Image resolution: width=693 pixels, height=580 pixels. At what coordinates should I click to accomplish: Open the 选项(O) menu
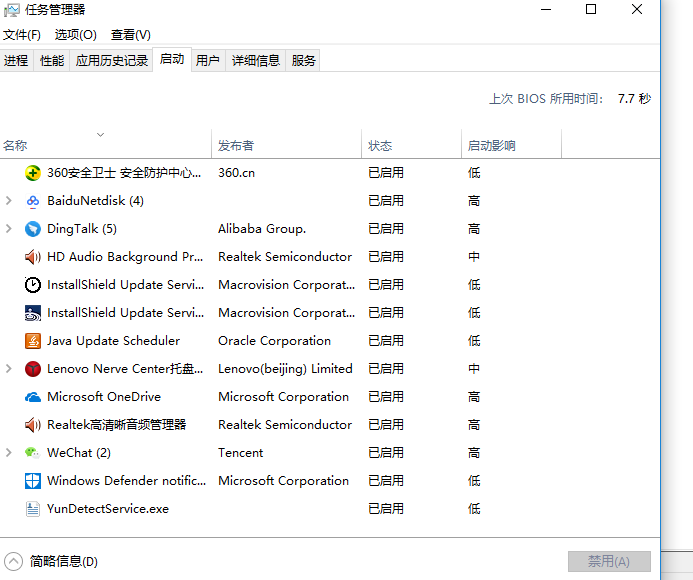(x=76, y=34)
